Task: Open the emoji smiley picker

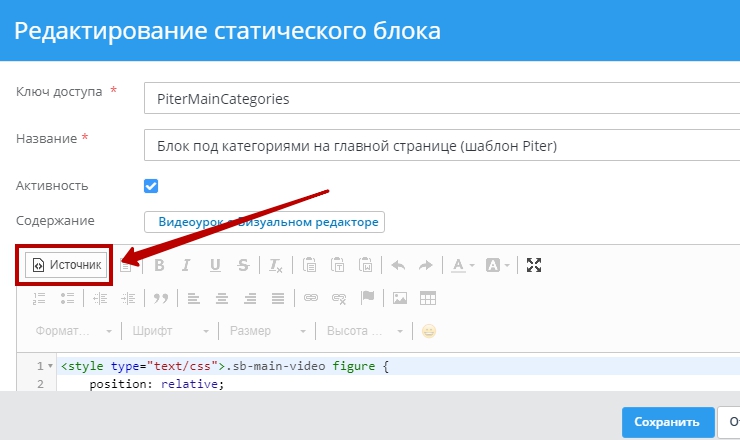Action: click(428, 331)
